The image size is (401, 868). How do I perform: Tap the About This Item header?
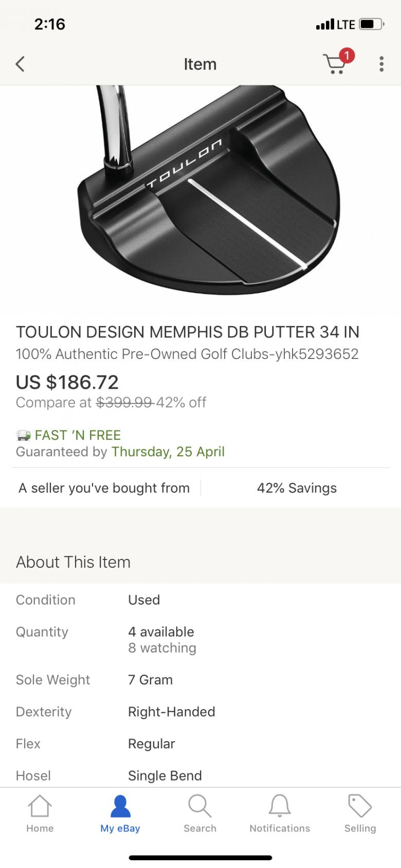pyautogui.click(x=73, y=562)
